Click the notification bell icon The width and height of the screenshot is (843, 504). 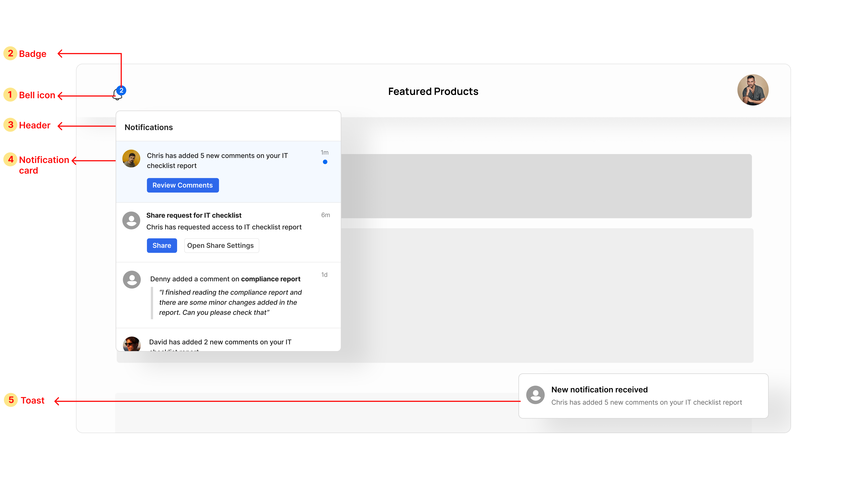click(117, 95)
